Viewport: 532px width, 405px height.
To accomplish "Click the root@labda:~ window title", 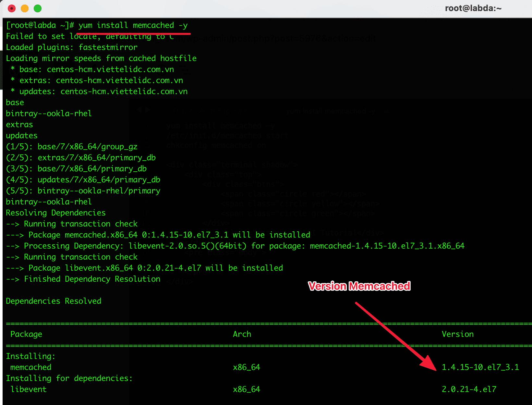I will click(x=473, y=8).
